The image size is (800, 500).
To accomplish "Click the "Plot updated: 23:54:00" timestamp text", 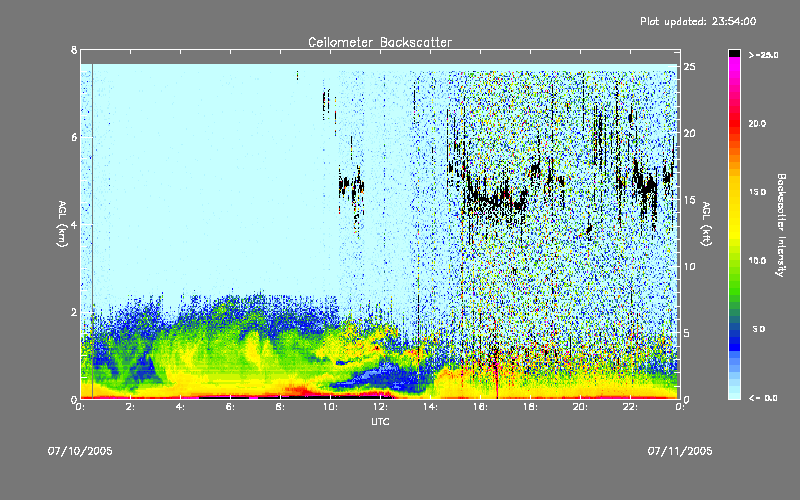I will click(698, 21).
